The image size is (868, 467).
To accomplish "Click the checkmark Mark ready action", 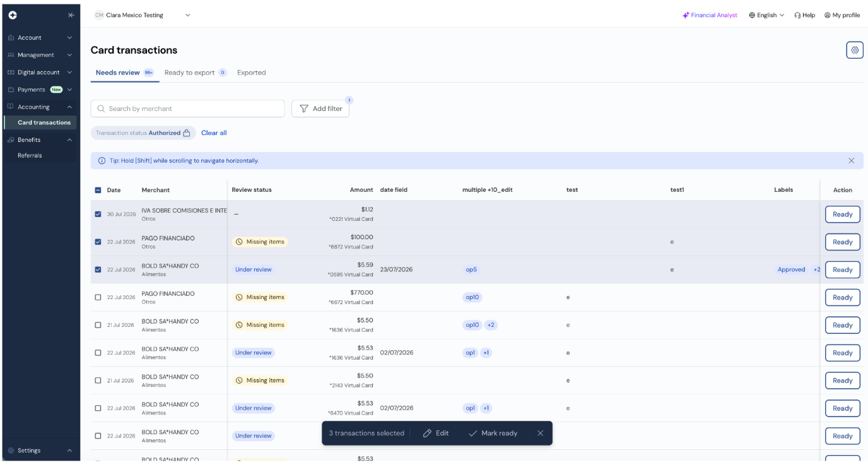I will click(493, 433).
